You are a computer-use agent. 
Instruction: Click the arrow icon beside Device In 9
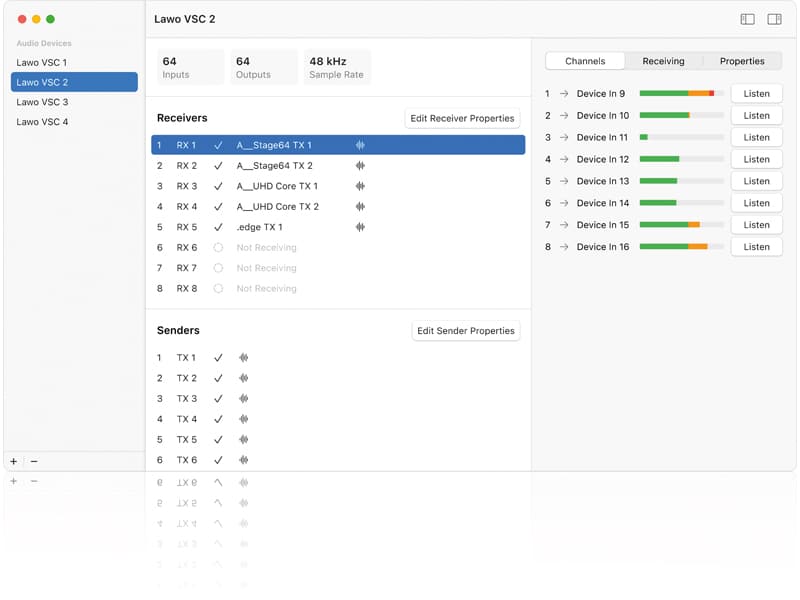coord(564,94)
